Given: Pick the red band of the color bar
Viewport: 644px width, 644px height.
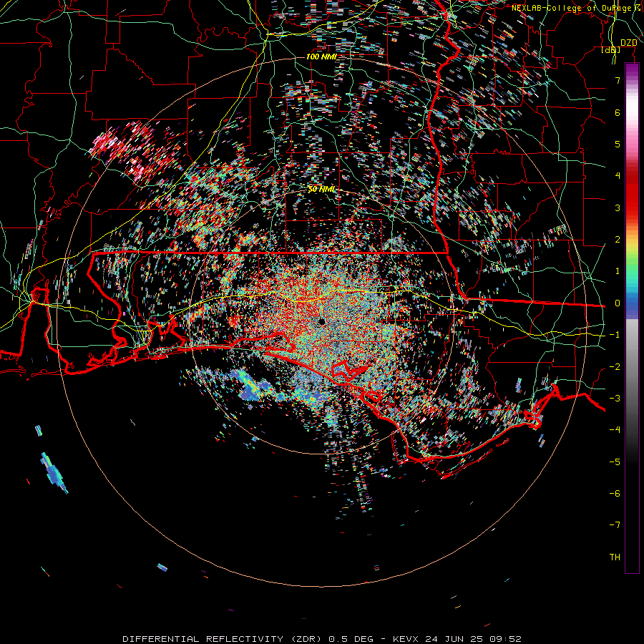Looking at the screenshot, I should click(x=632, y=193).
